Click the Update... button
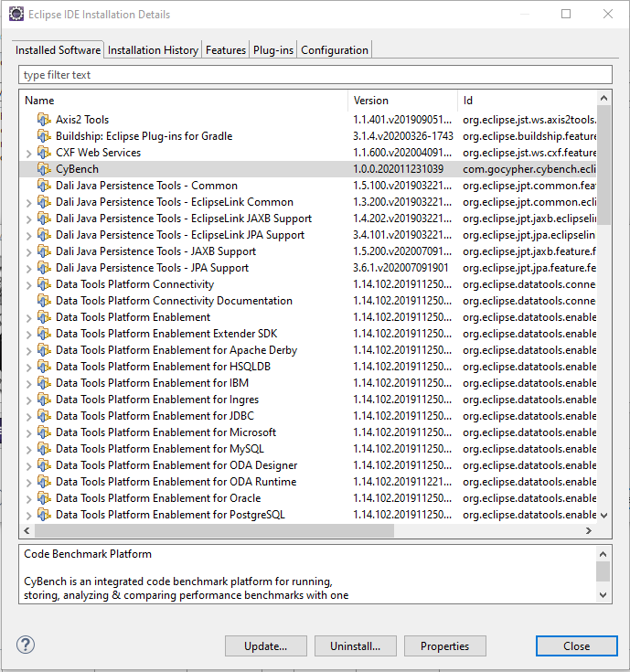Screen dimensions: 630x672 pyautogui.click(x=266, y=645)
